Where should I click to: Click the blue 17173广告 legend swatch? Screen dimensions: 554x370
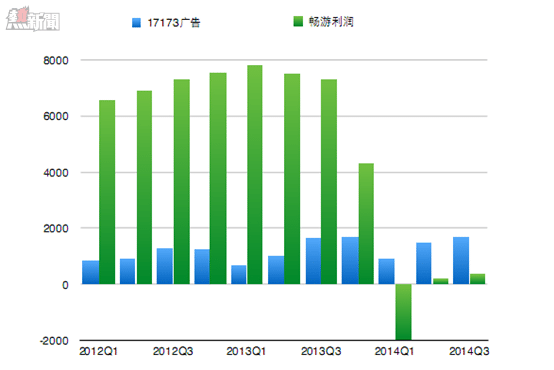tap(136, 23)
